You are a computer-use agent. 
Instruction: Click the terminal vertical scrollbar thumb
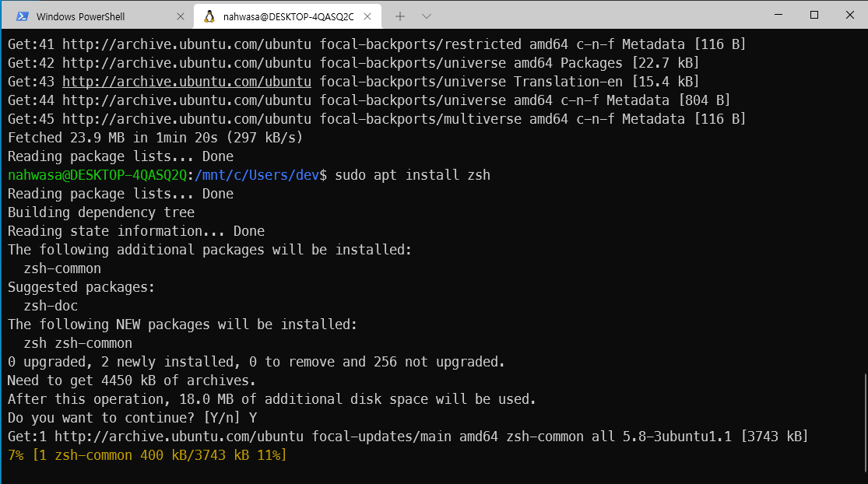(865, 424)
